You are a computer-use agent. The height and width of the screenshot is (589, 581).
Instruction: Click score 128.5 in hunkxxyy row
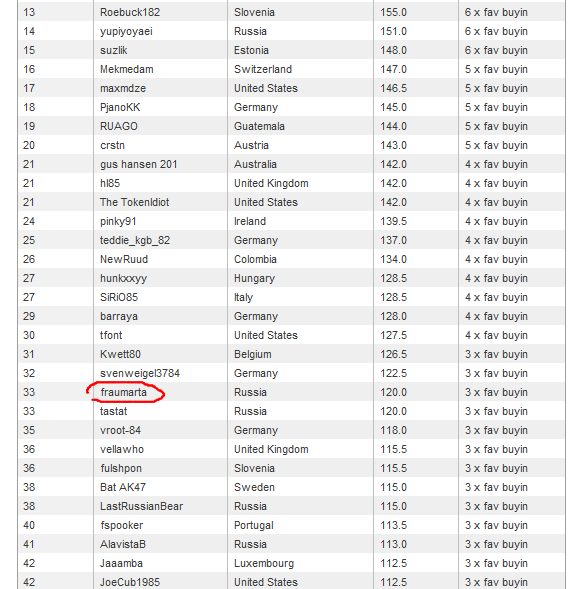click(393, 278)
